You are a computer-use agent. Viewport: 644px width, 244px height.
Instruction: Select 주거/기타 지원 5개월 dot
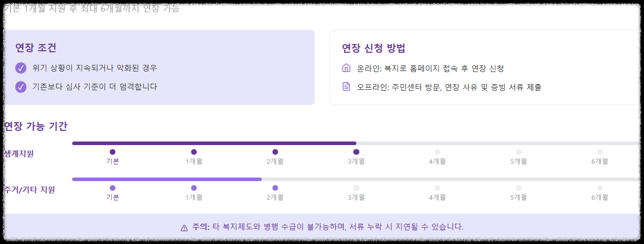coord(519,188)
